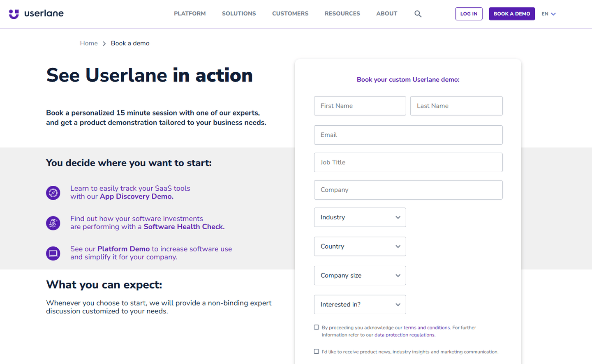Open the Solutions menu
The height and width of the screenshot is (364, 592).
coord(239,14)
